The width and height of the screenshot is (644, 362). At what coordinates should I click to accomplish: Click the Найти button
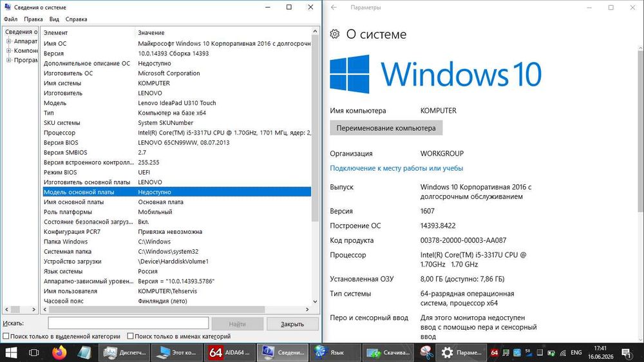[x=238, y=324]
